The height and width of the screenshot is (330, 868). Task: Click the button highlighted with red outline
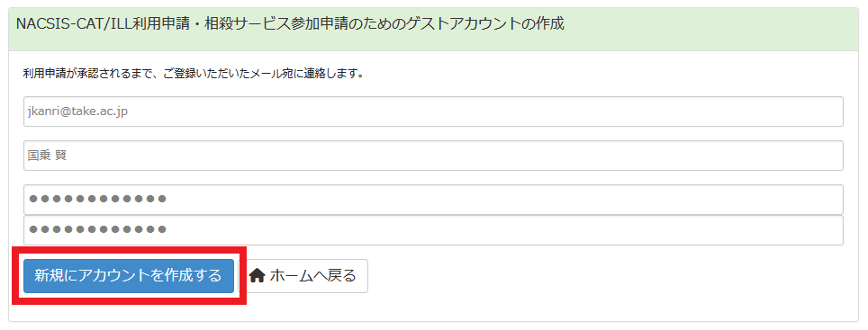click(x=129, y=276)
